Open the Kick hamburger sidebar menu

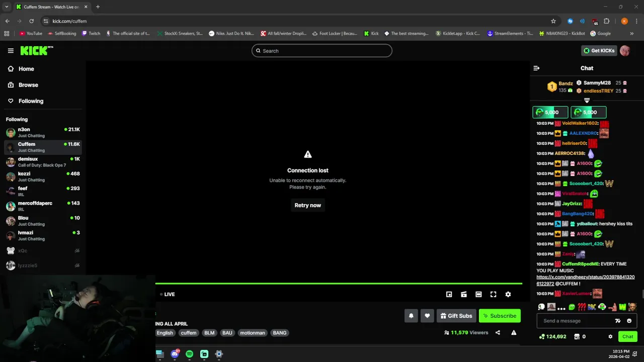(11, 51)
